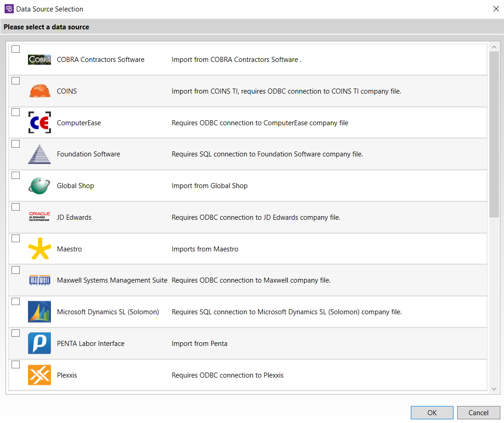Click 'Imports from Maestro' description
The image size is (504, 423).
click(x=205, y=249)
